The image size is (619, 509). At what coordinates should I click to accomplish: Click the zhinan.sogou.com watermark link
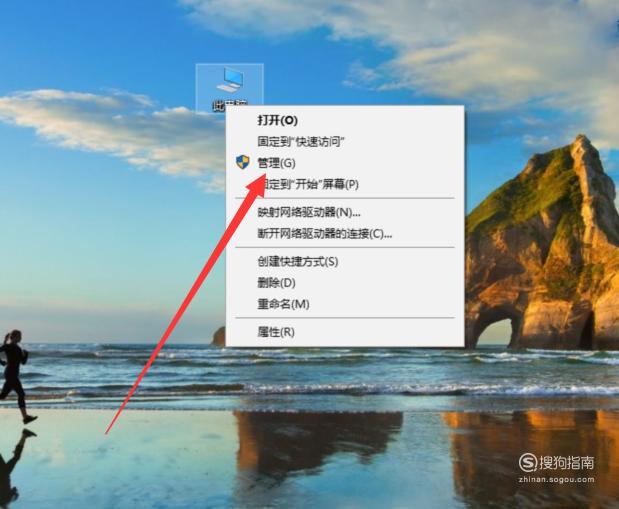tap(556, 480)
